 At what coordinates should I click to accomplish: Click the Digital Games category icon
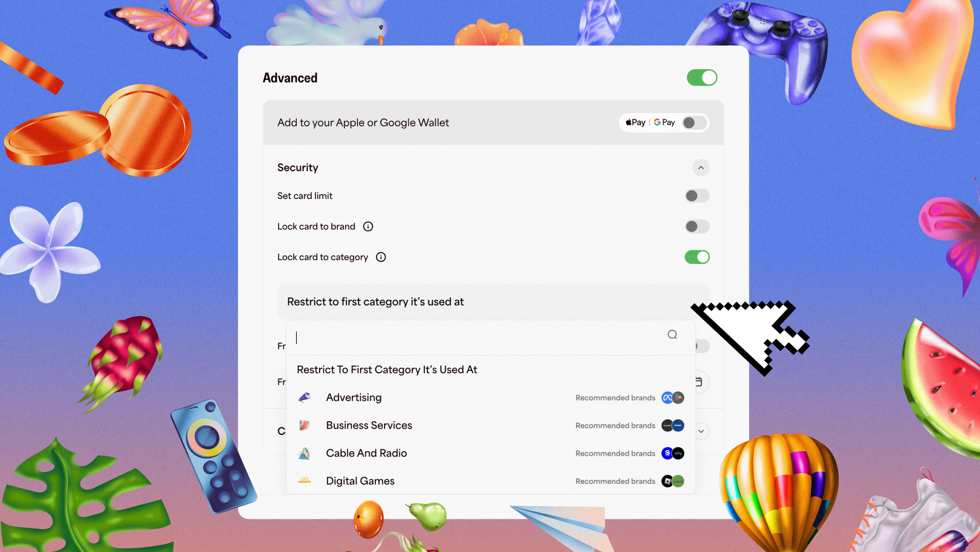304,481
